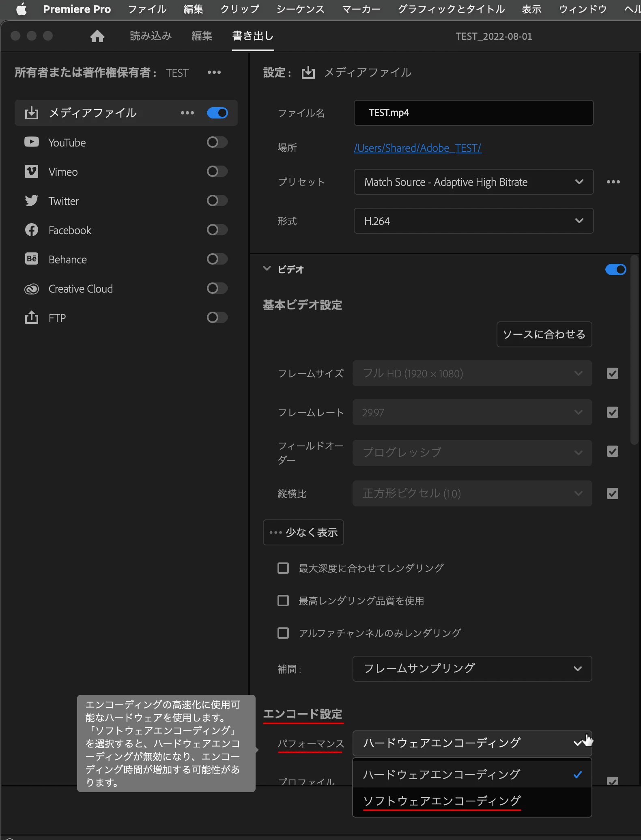The image size is (641, 840).
Task: Open 縦横比 正方形ピクセル dropdown
Action: click(x=472, y=493)
